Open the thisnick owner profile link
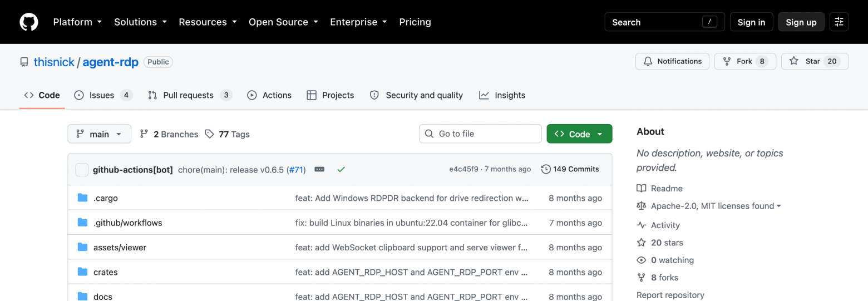 [54, 62]
